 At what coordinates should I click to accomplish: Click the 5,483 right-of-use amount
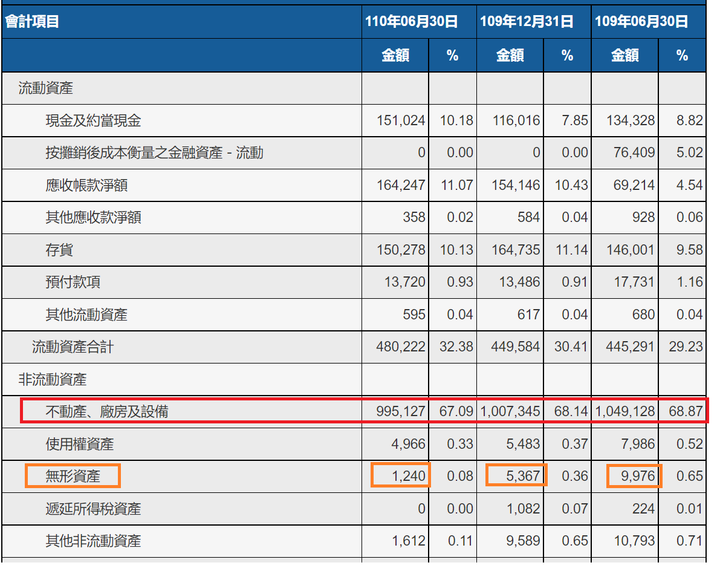(x=523, y=444)
